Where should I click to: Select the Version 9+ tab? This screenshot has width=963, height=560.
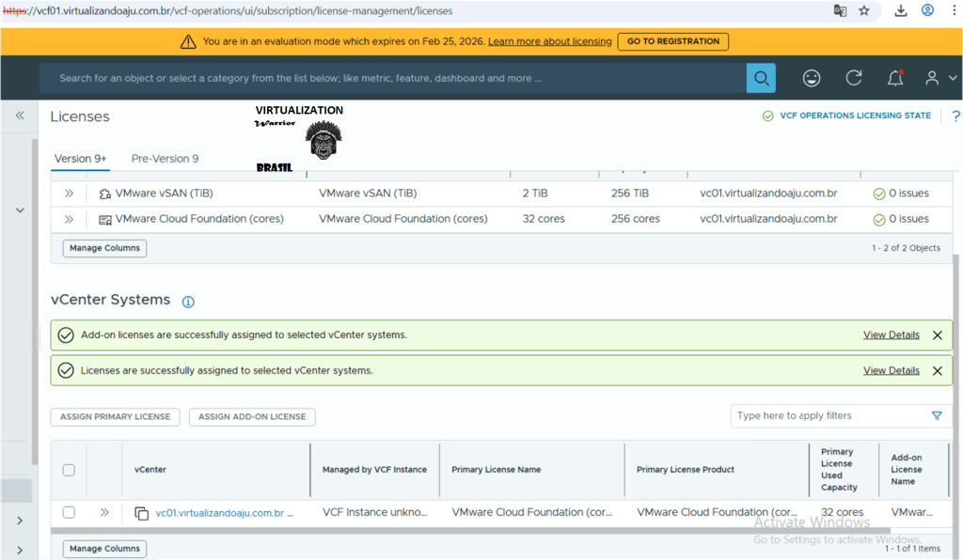pyautogui.click(x=80, y=159)
